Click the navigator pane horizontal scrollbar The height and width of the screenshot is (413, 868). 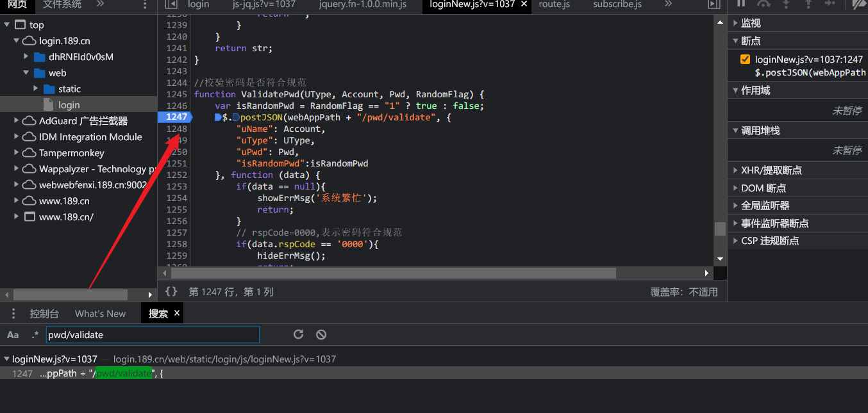[x=71, y=295]
